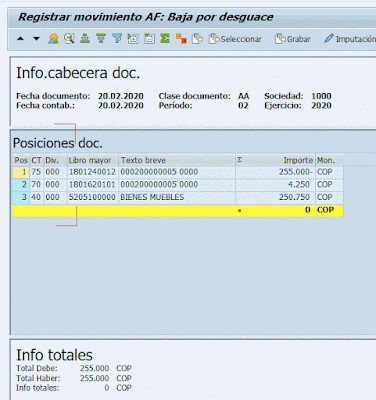Click ledger account 1801240012
The image size is (376, 400).
92,172
